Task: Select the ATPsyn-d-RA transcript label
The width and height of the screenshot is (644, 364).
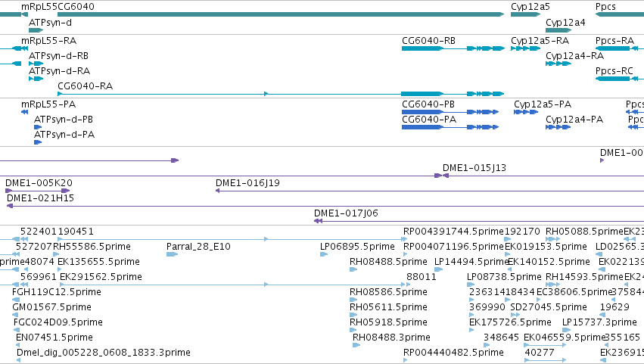Action: (x=60, y=71)
